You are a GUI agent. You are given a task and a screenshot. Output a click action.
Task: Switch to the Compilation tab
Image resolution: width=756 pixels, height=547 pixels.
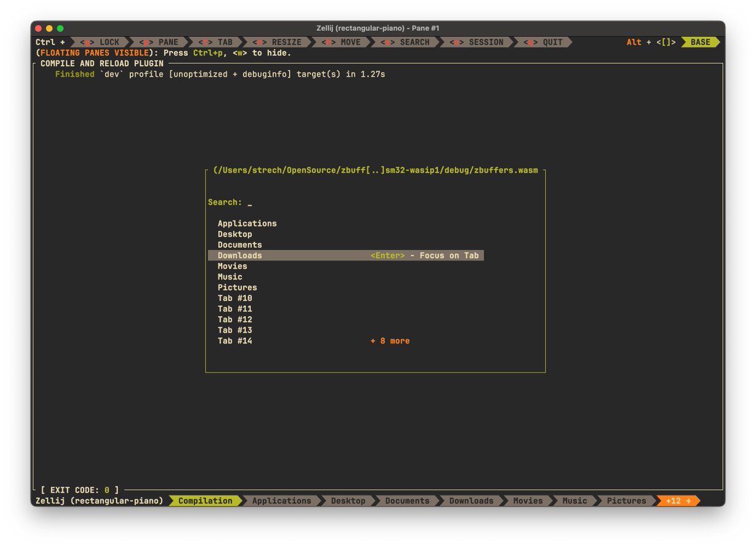tap(205, 501)
